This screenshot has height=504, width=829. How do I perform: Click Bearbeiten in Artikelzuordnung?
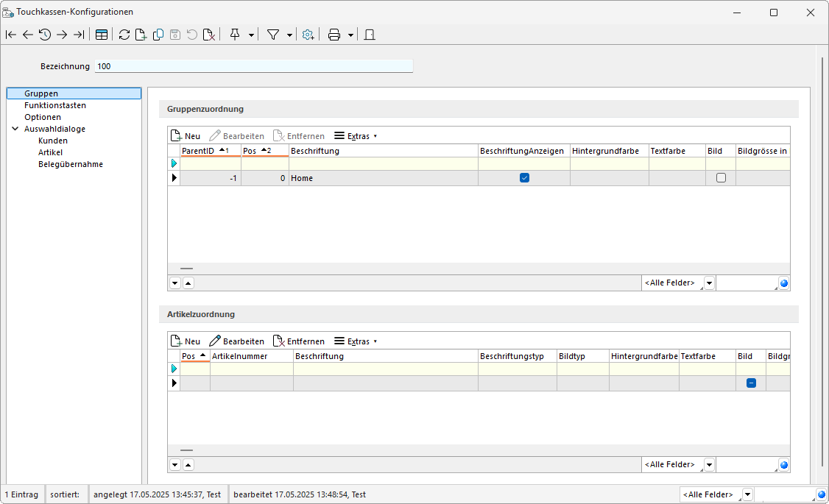pyautogui.click(x=237, y=341)
